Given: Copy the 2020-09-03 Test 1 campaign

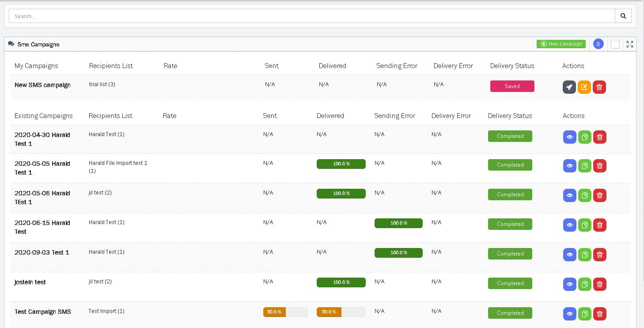Looking at the screenshot, I should (584, 255).
